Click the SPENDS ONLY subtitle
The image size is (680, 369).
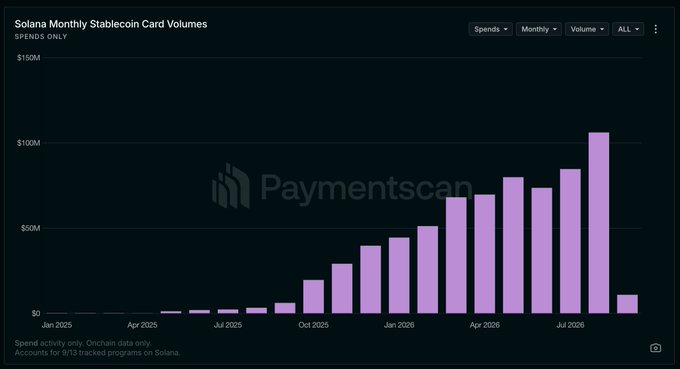click(41, 37)
